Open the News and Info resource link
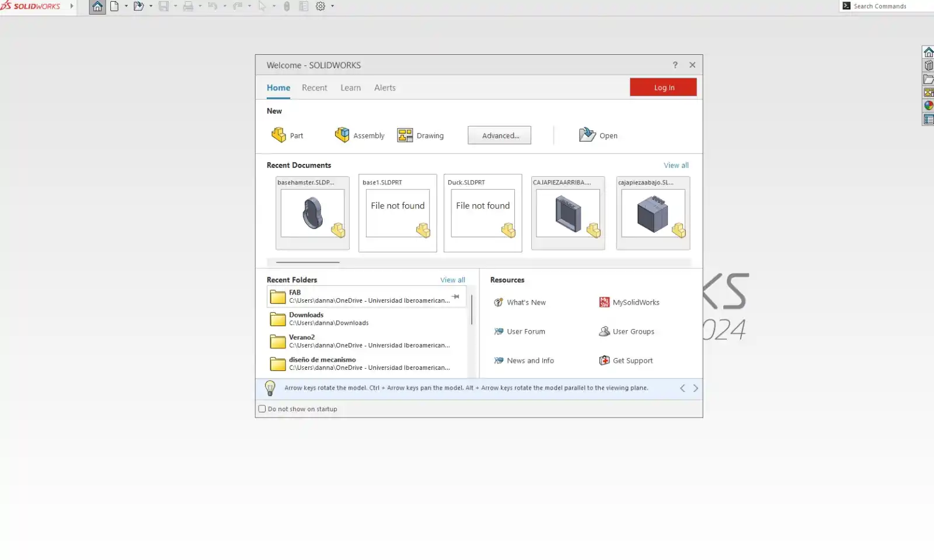934x560 pixels. 524,360
